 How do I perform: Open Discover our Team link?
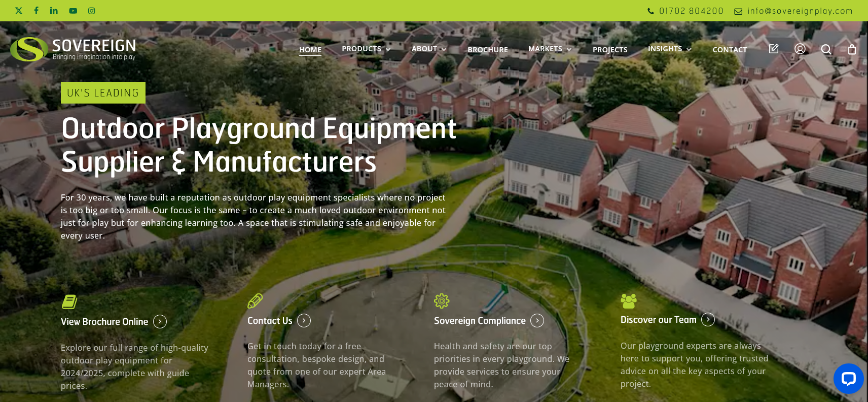pos(659,320)
